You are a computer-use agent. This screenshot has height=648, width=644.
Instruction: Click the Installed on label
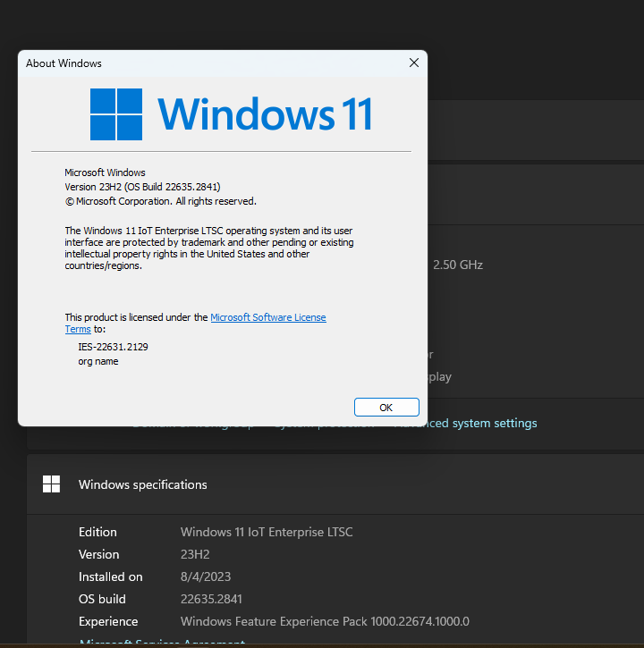tap(110, 576)
